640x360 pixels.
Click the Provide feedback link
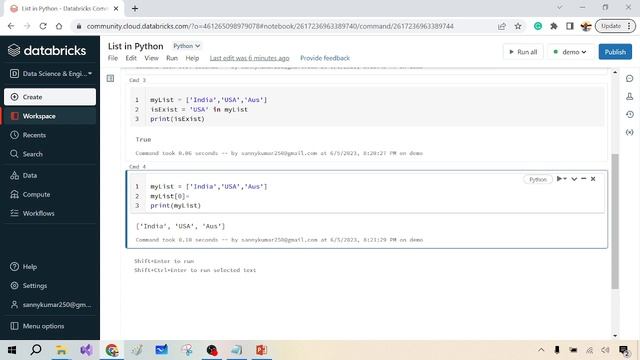[325, 58]
